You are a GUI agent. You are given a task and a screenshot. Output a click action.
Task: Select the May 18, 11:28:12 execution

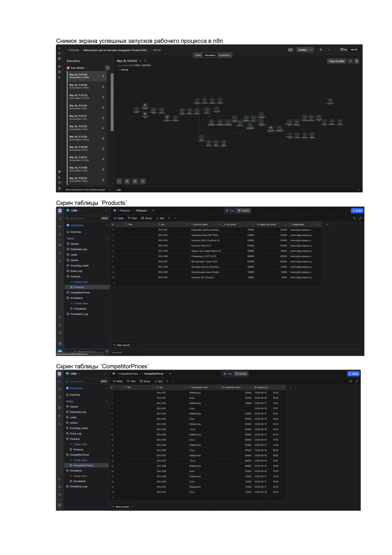pos(87,159)
